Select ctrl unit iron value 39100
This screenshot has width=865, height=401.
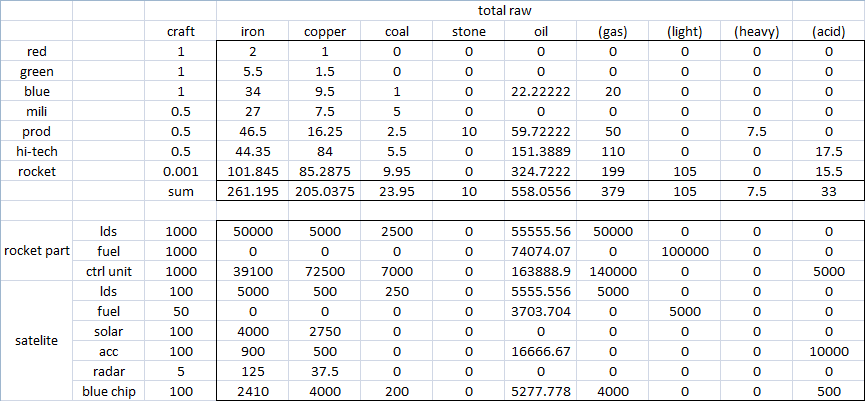[253, 271]
